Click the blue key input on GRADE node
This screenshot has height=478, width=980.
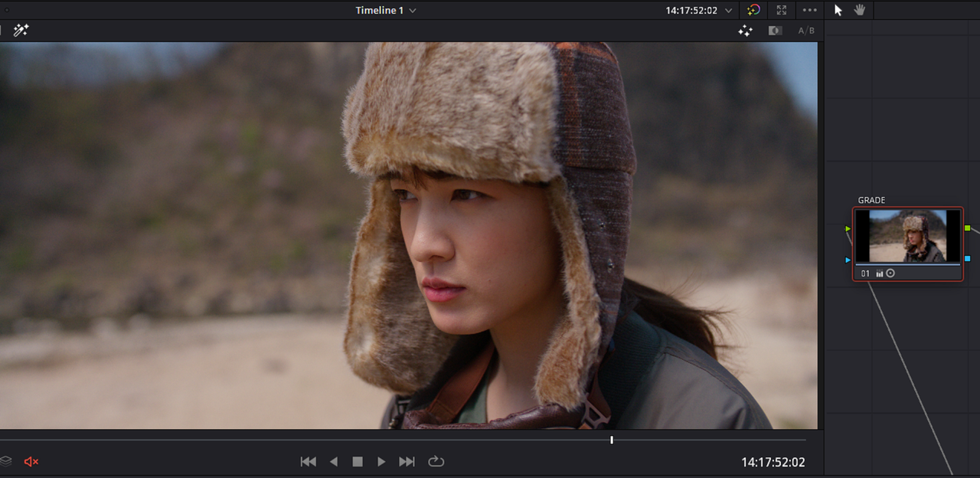pyautogui.click(x=848, y=260)
